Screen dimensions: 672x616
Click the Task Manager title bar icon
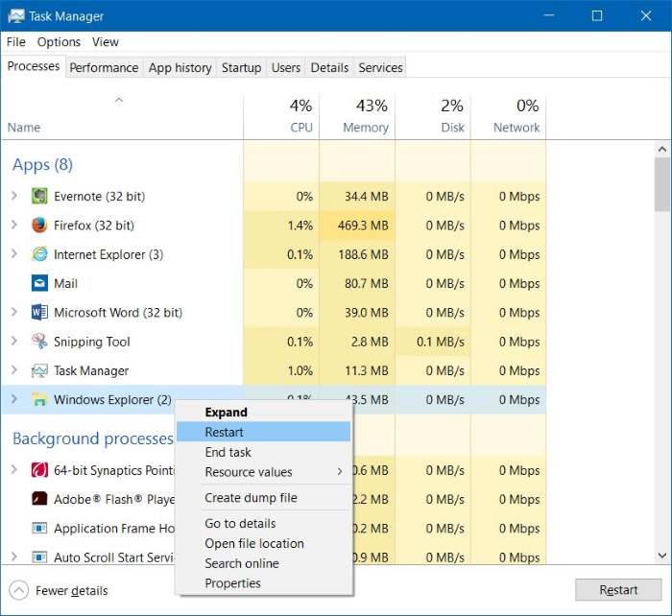(16, 16)
